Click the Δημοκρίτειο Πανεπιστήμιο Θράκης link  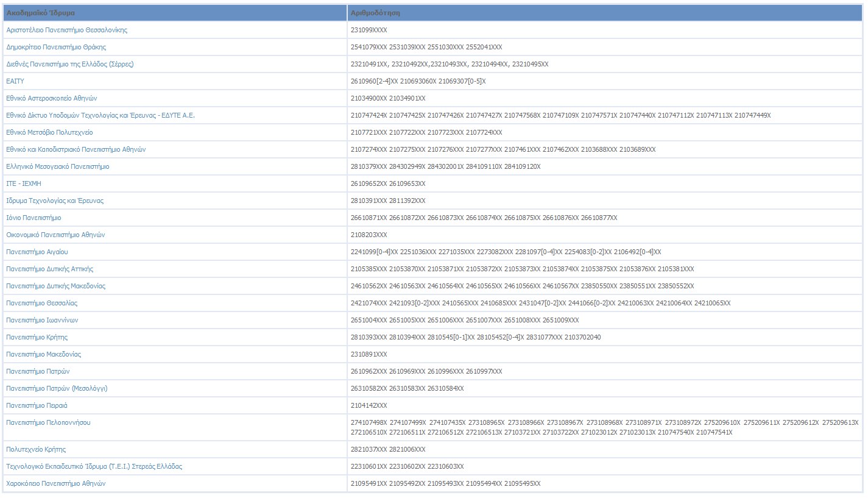click(x=56, y=47)
